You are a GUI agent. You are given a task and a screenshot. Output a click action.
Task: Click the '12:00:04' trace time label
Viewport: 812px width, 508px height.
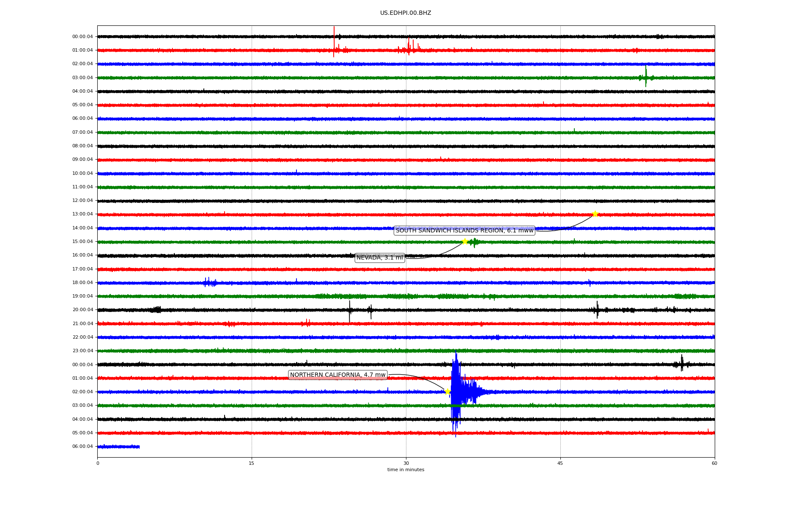point(82,200)
